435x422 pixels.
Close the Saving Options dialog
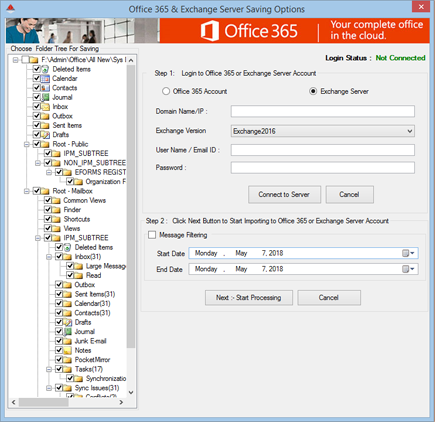coord(421,7)
